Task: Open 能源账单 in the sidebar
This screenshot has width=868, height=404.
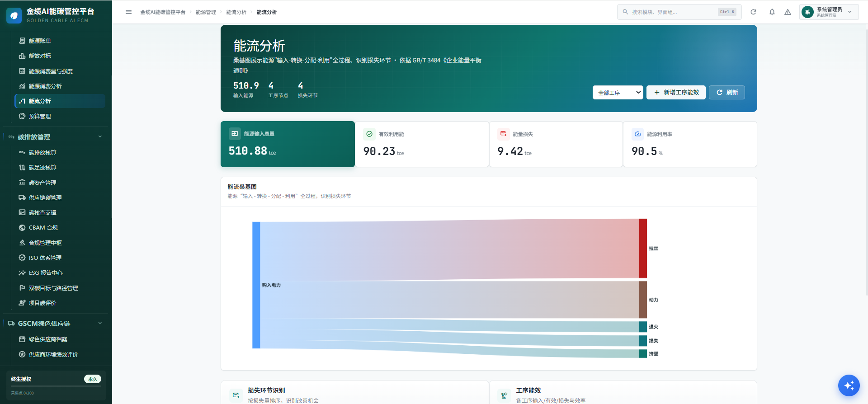Action: [60, 41]
